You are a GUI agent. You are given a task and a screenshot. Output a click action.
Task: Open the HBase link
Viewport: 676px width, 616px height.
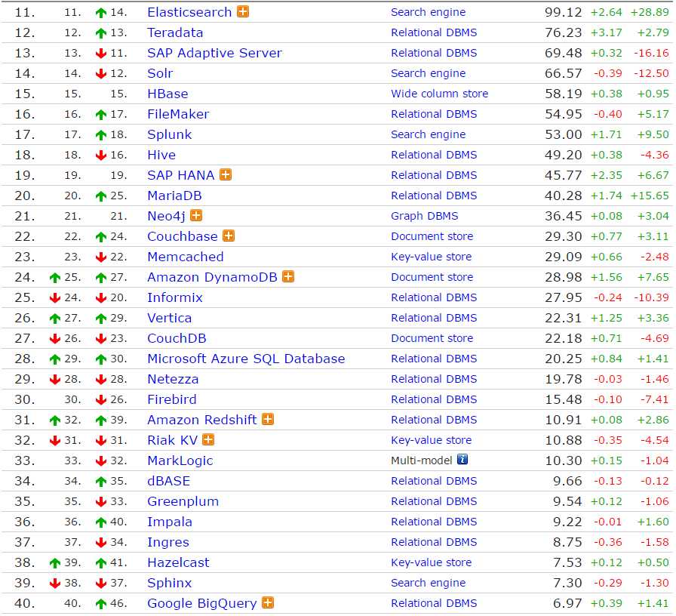click(x=167, y=94)
